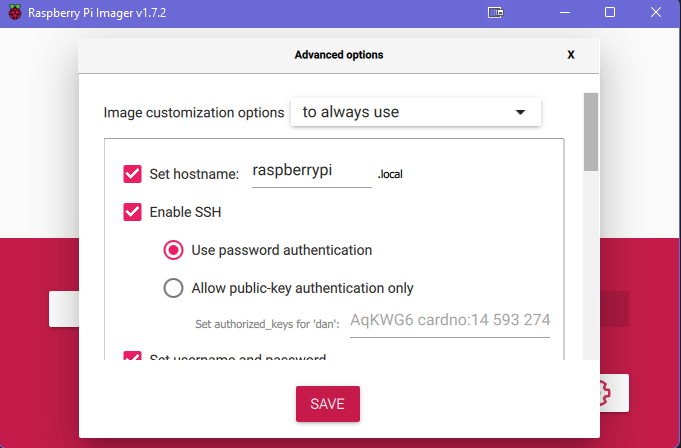Viewport: 681px width, 448px height.
Task: Click the scrollbar track below the thumb
Action: pos(591,265)
